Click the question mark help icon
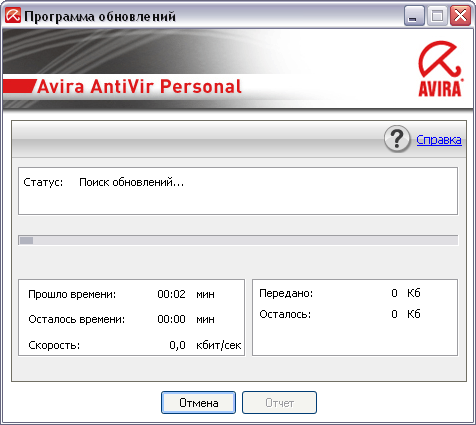This screenshot has height=425, width=476. point(397,139)
